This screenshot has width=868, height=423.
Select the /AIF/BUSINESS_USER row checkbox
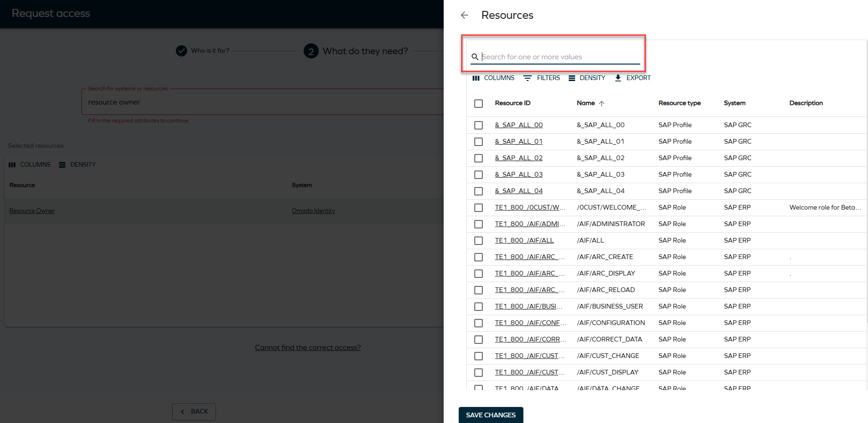[x=479, y=307]
